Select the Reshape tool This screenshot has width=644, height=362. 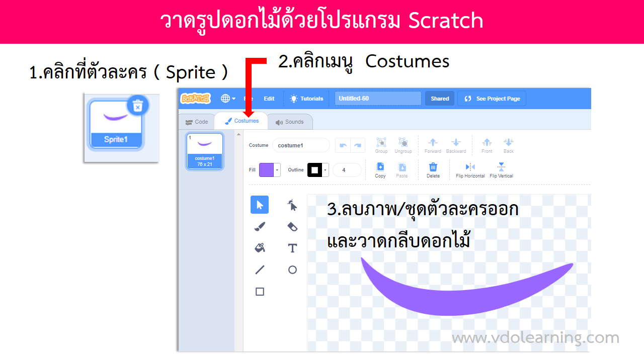(x=292, y=205)
